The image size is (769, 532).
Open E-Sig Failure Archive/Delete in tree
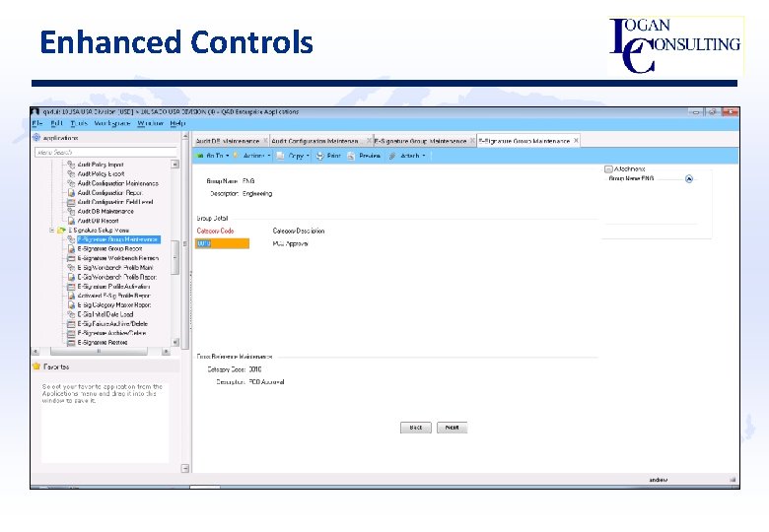click(x=112, y=324)
